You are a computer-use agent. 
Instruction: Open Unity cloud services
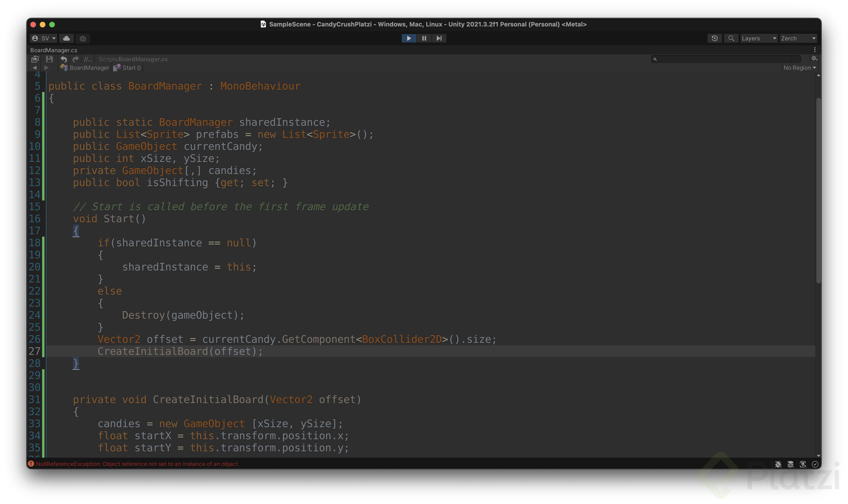(67, 38)
